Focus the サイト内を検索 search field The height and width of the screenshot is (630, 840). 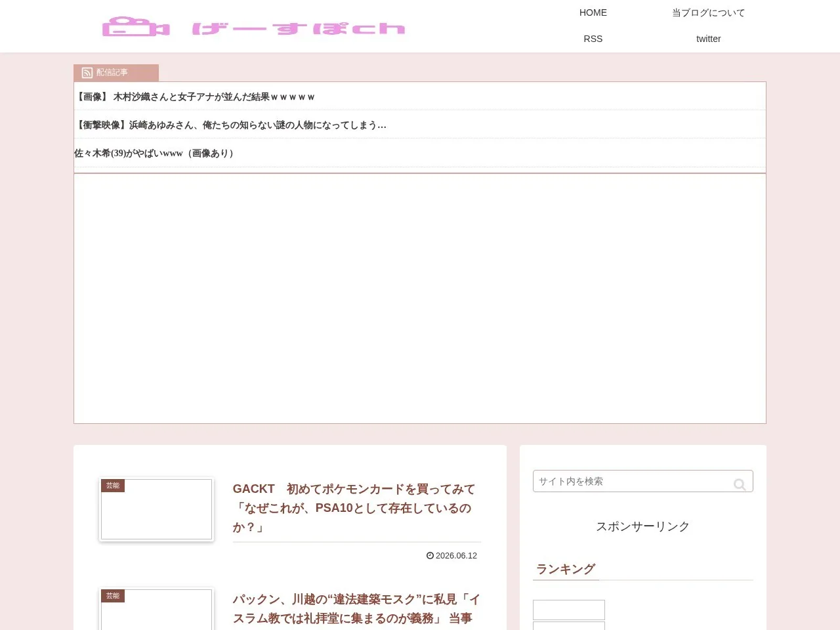coord(643,481)
